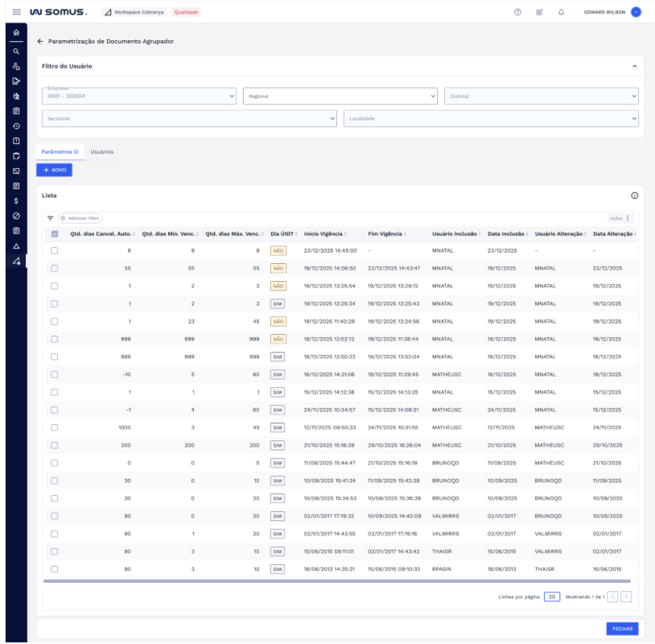Open the notifications bell
Image resolution: width=655 pixels, height=644 pixels.
point(561,12)
